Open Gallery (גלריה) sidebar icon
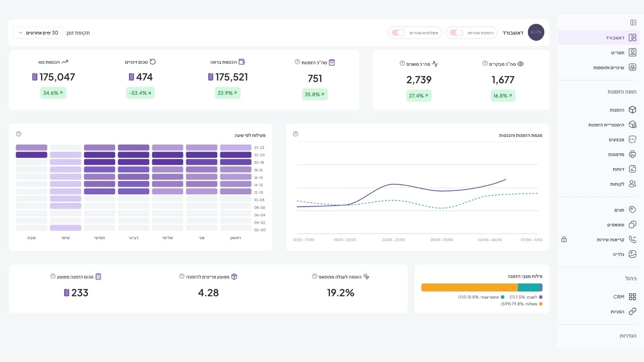 tap(632, 254)
